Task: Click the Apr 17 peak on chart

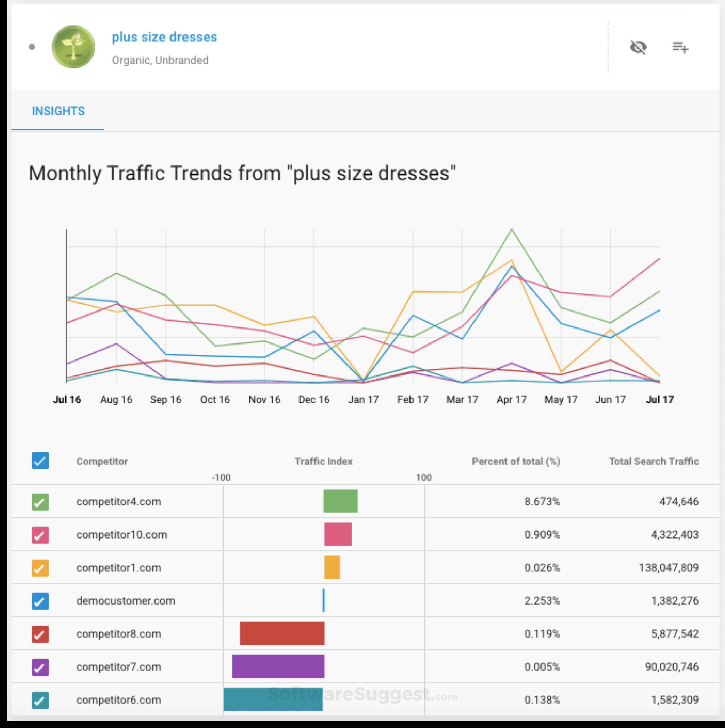Action: point(512,229)
